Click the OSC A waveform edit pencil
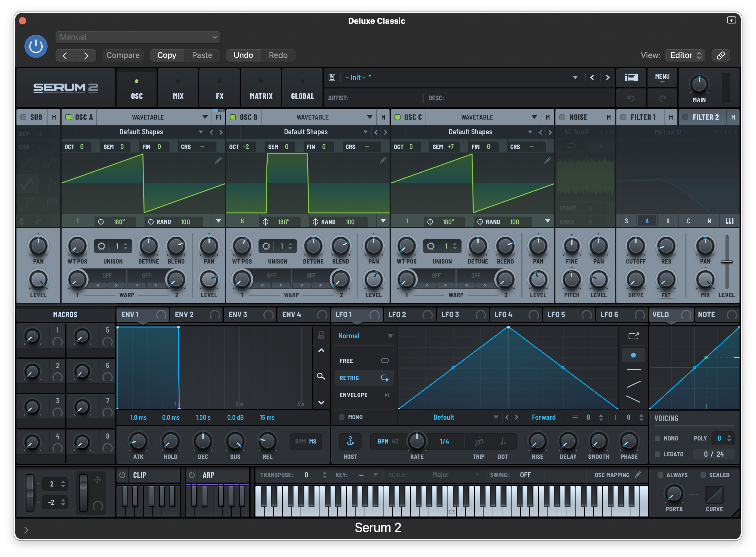Viewport: 756px width, 557px height. [x=218, y=160]
